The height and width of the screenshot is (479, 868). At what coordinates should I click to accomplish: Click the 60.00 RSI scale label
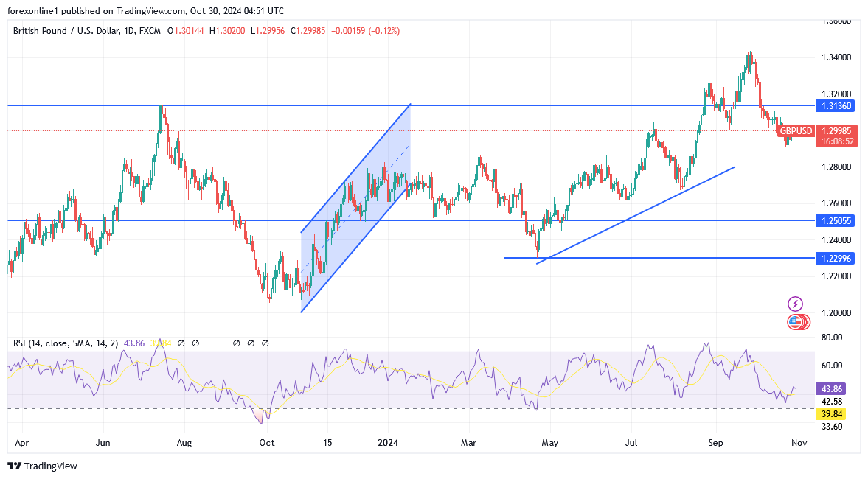coord(833,366)
